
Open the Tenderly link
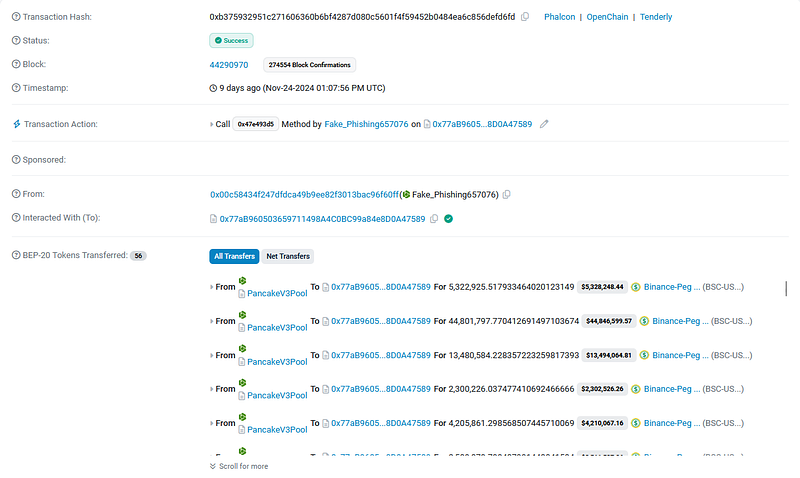(655, 17)
